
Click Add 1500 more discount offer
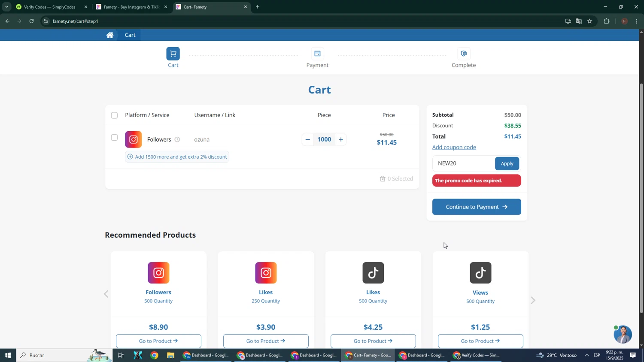point(177,157)
